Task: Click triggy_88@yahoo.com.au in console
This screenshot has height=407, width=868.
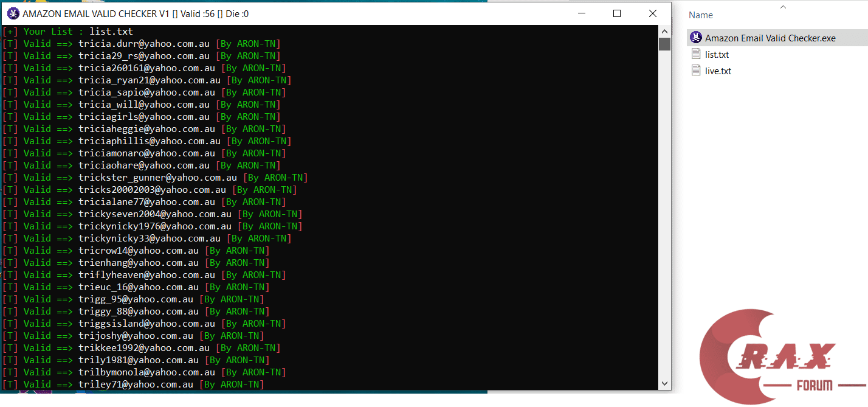Action: 139,311
